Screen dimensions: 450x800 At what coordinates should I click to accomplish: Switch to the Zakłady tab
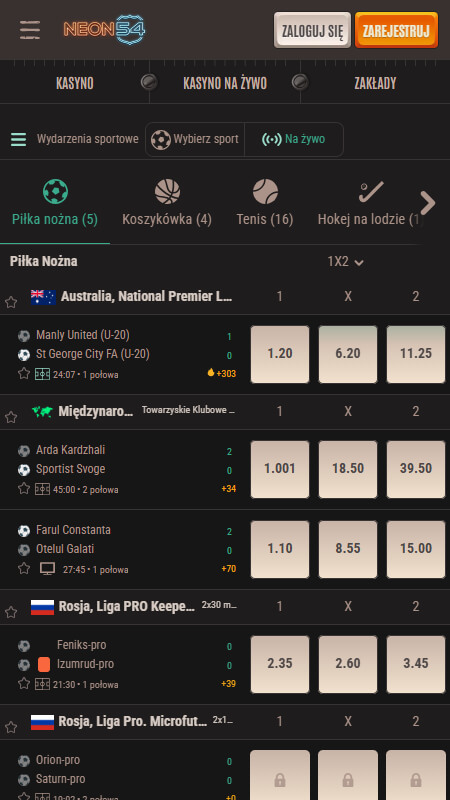(375, 84)
